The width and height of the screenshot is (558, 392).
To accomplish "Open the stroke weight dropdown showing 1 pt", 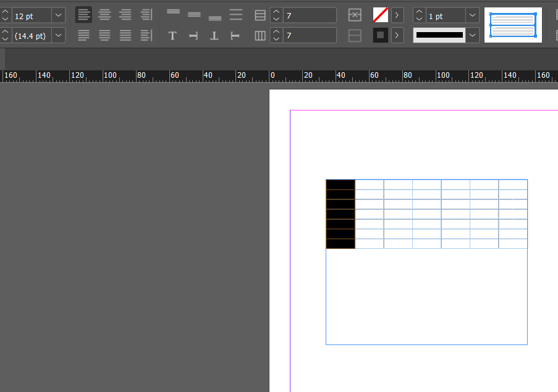I will (x=471, y=15).
